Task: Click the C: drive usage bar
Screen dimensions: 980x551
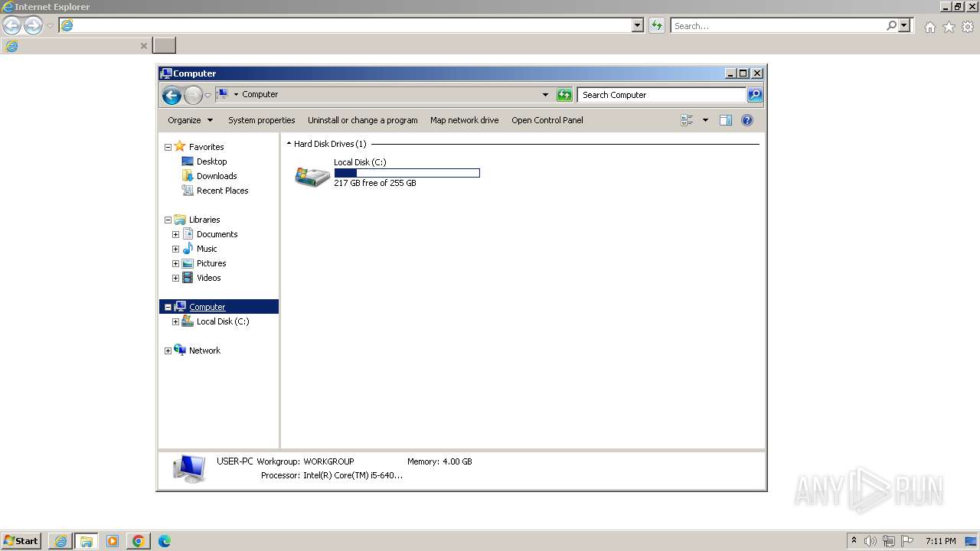Action: [407, 173]
